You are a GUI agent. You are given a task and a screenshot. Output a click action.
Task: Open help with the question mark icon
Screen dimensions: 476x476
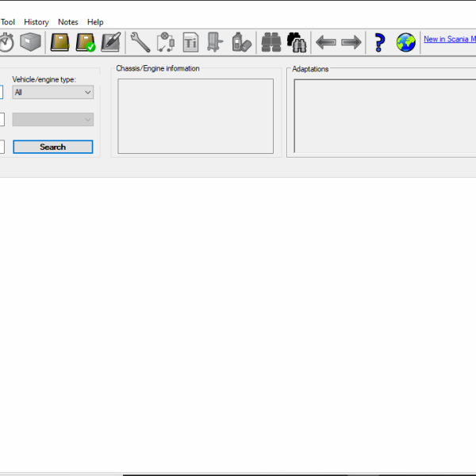click(x=380, y=42)
